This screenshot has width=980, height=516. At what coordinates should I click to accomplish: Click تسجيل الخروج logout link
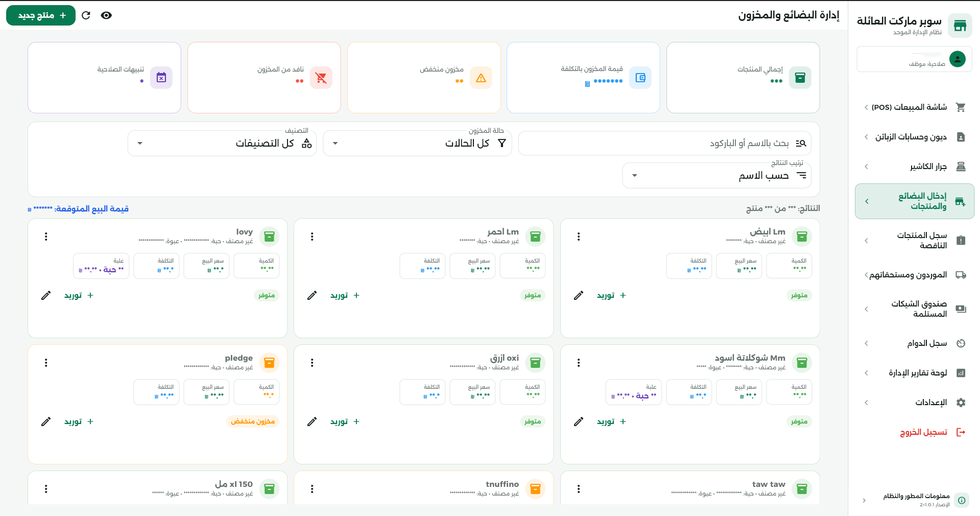[933, 432]
